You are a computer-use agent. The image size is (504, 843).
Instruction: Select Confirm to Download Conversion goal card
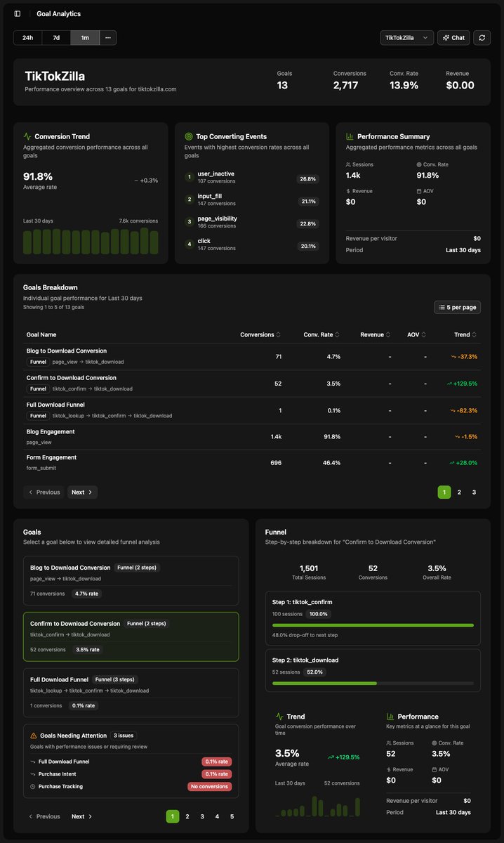[x=131, y=636]
